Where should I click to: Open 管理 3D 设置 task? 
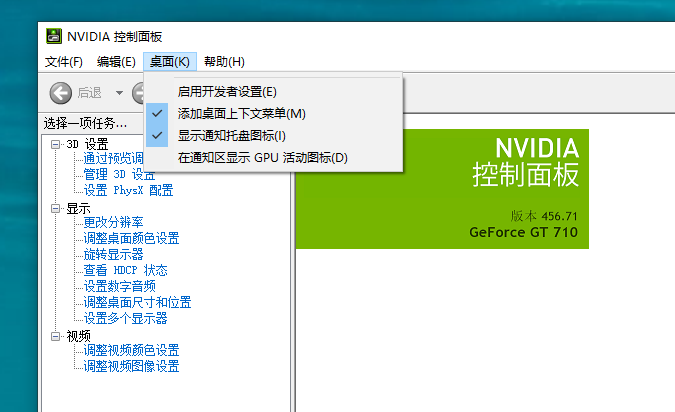119,174
